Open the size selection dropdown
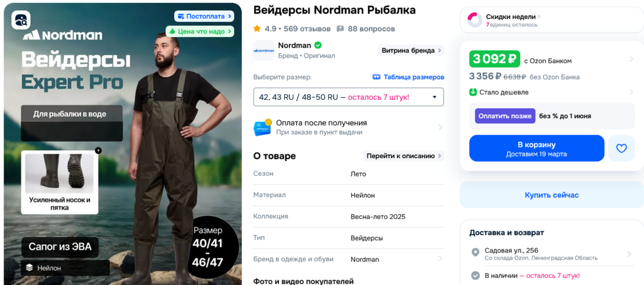The height and width of the screenshot is (285, 644). coord(348,97)
